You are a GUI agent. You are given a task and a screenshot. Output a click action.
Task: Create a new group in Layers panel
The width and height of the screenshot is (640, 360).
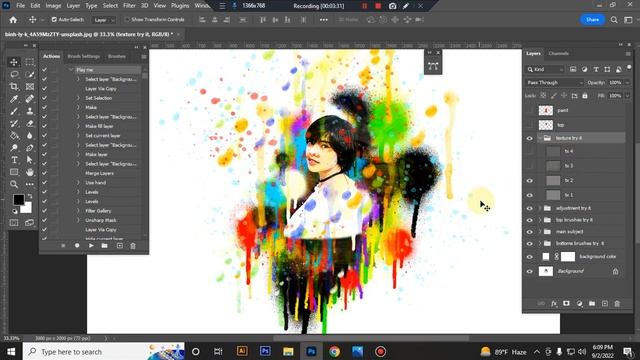pos(592,304)
